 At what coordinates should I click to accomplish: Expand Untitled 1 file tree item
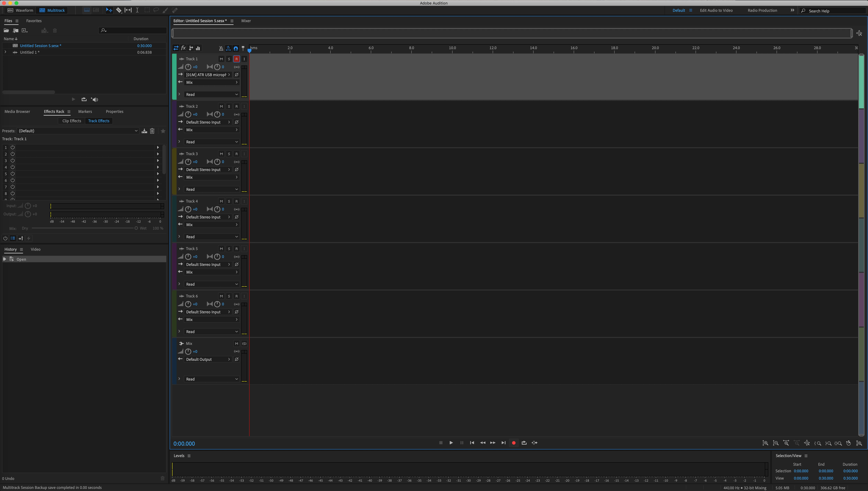[5, 52]
